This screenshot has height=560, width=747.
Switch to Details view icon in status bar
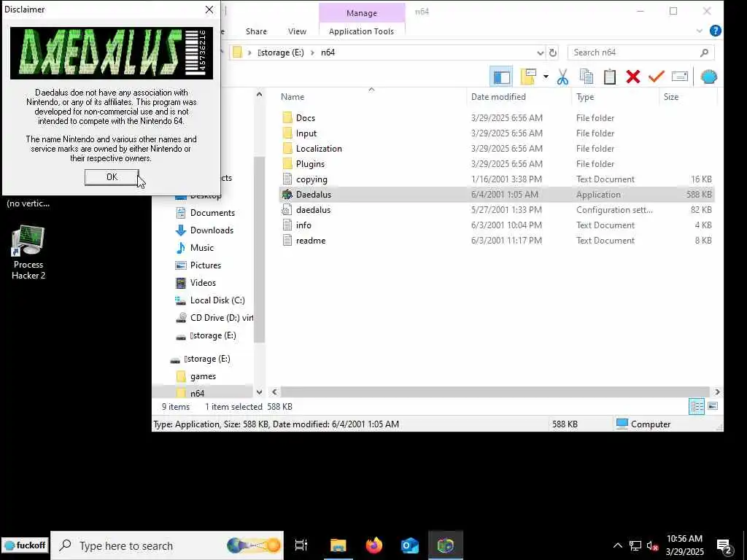(697, 406)
